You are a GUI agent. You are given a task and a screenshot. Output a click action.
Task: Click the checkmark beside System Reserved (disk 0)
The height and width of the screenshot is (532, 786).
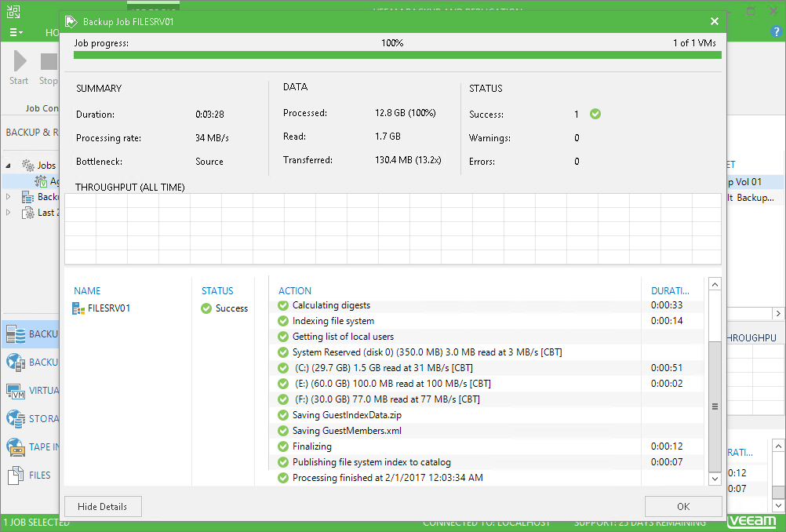(x=283, y=352)
